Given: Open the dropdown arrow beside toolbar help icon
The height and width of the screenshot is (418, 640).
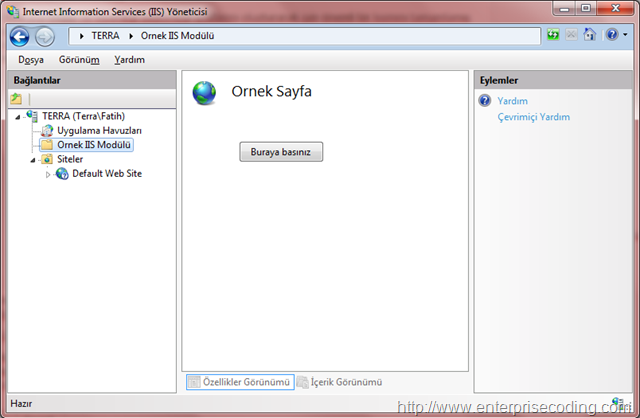Looking at the screenshot, I should point(625,35).
